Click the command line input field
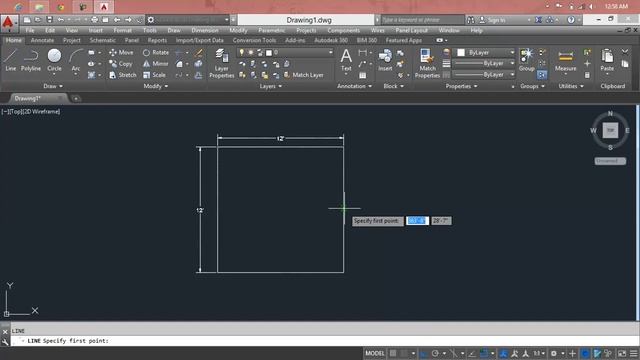Viewport: 640px width, 360px height. [324, 341]
